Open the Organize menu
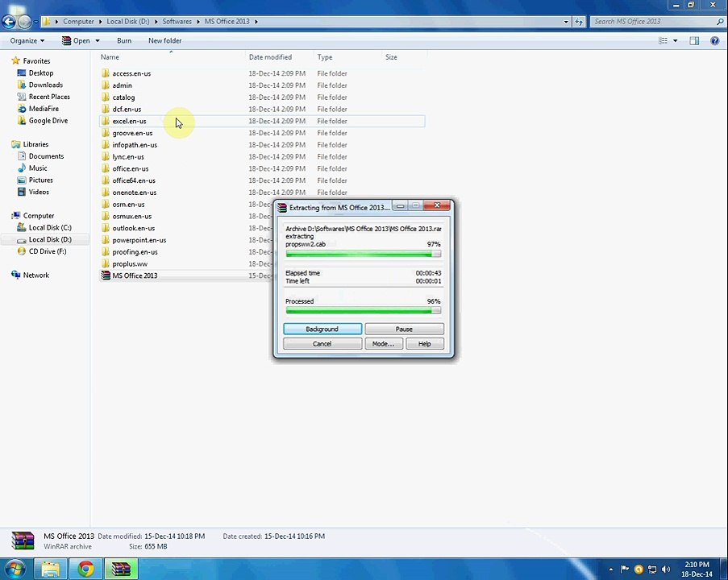 tap(27, 41)
